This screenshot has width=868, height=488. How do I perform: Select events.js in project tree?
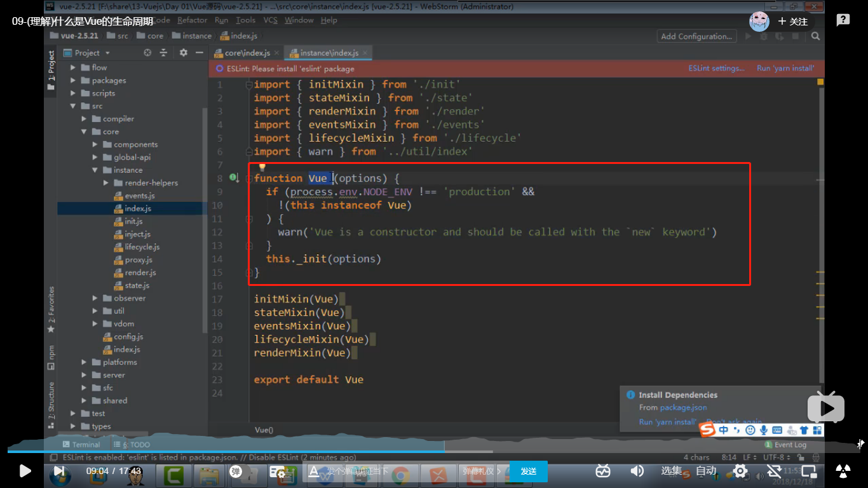tap(134, 196)
